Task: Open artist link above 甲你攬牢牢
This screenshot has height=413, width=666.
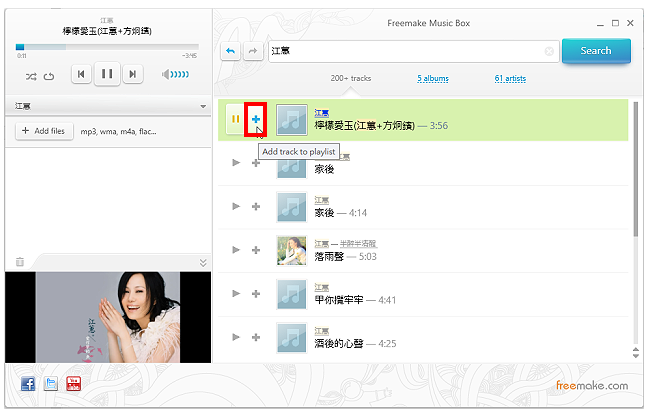Action: pos(322,288)
